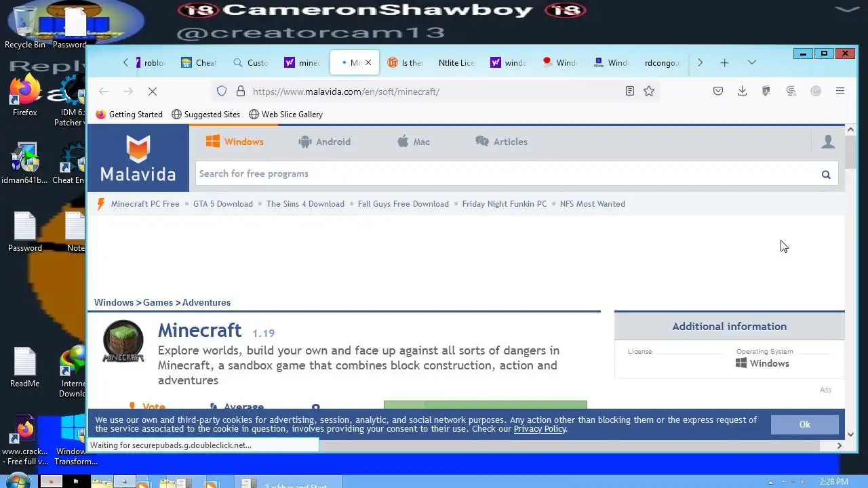Open 'GTA 5 Download' trending link

223,204
